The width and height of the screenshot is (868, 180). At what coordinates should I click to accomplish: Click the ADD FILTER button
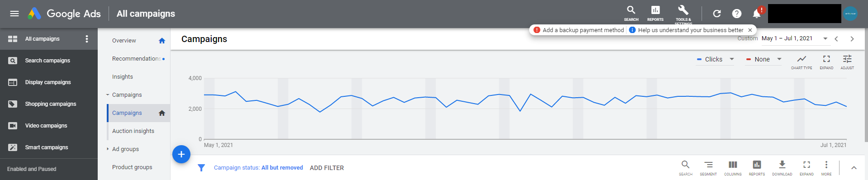click(x=327, y=168)
